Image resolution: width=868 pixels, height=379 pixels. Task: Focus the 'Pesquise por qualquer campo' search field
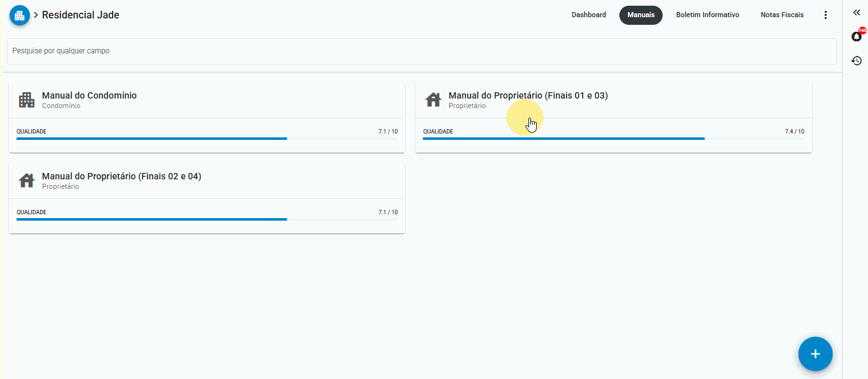click(421, 51)
